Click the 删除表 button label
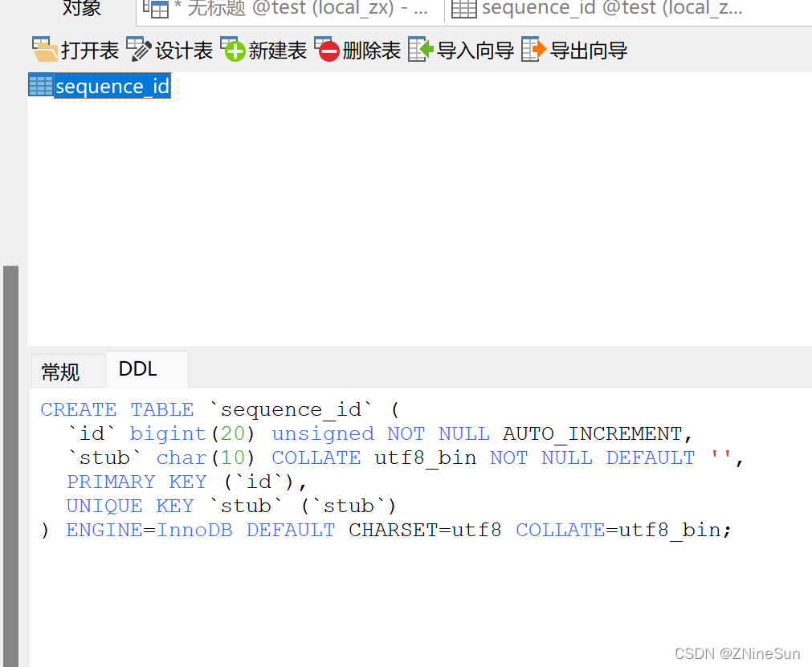Screen dimensions: 812x667 coord(372,51)
